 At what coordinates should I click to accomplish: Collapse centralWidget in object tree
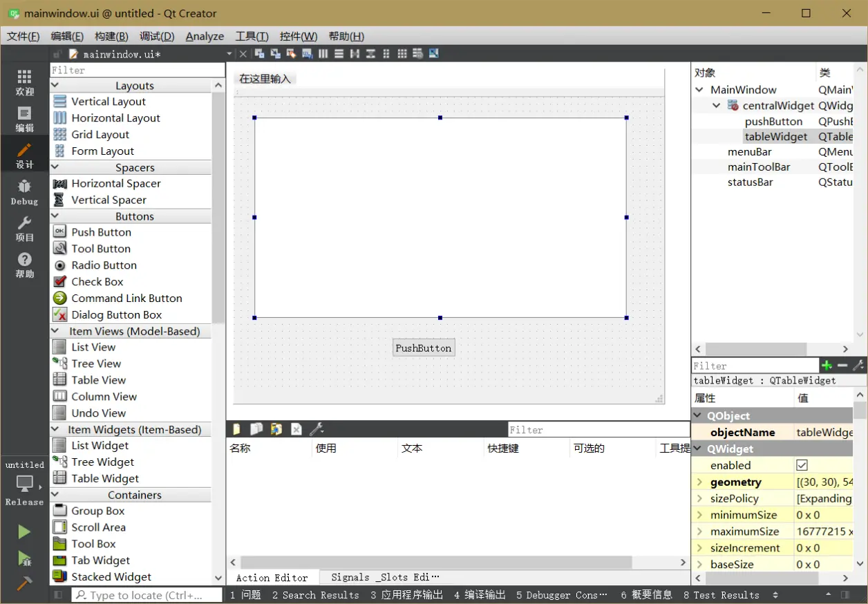tap(717, 106)
